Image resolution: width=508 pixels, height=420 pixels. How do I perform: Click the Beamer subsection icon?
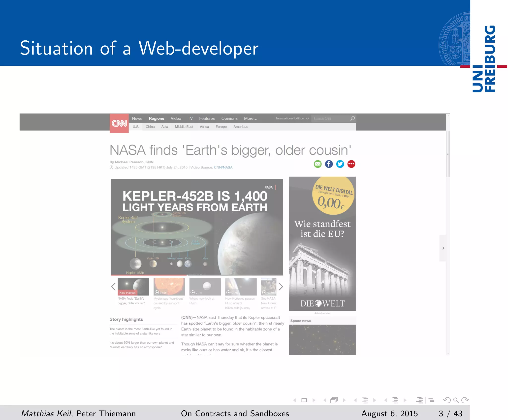click(x=365, y=400)
